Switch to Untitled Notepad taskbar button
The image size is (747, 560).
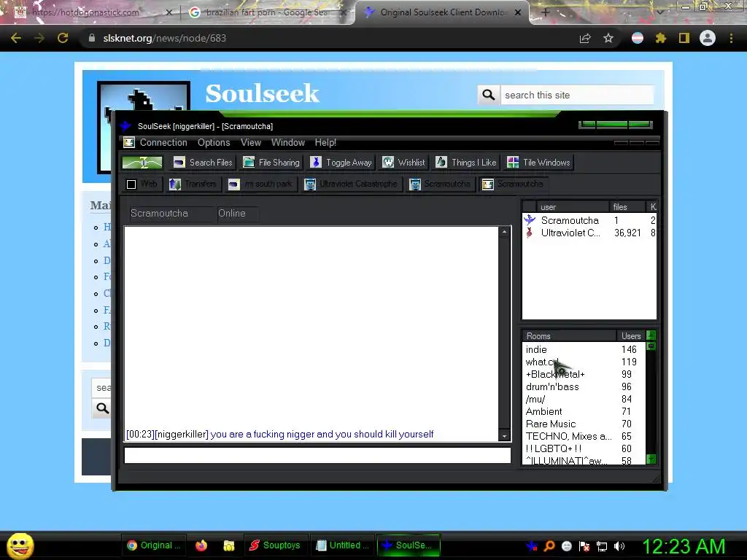[342, 545]
